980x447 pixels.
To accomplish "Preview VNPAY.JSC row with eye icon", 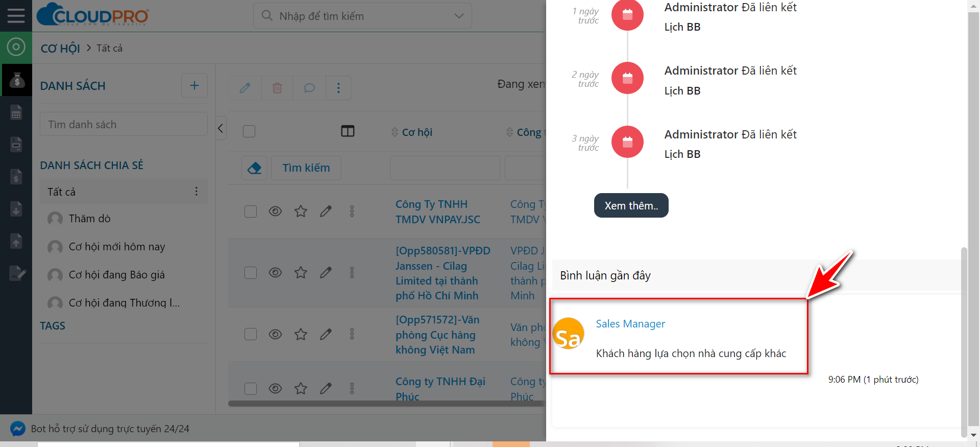I will (275, 211).
